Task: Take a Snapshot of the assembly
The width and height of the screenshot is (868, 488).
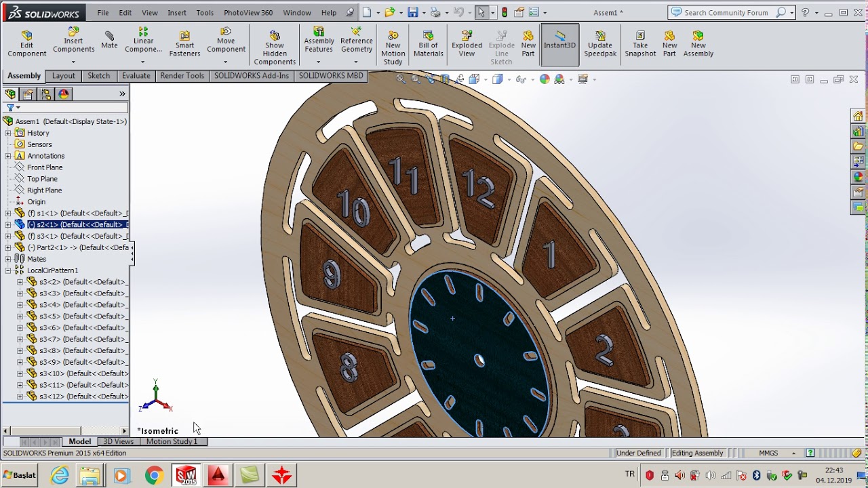Action: [640, 44]
